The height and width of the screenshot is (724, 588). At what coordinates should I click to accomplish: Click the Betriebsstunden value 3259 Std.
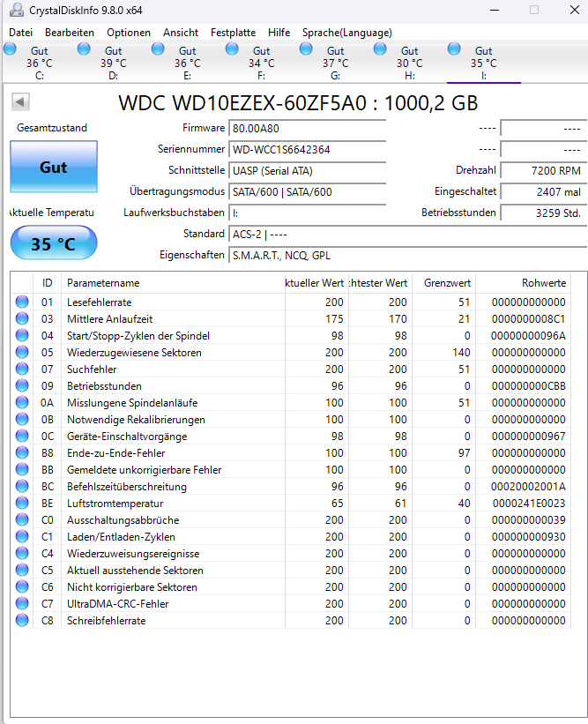coord(544,213)
